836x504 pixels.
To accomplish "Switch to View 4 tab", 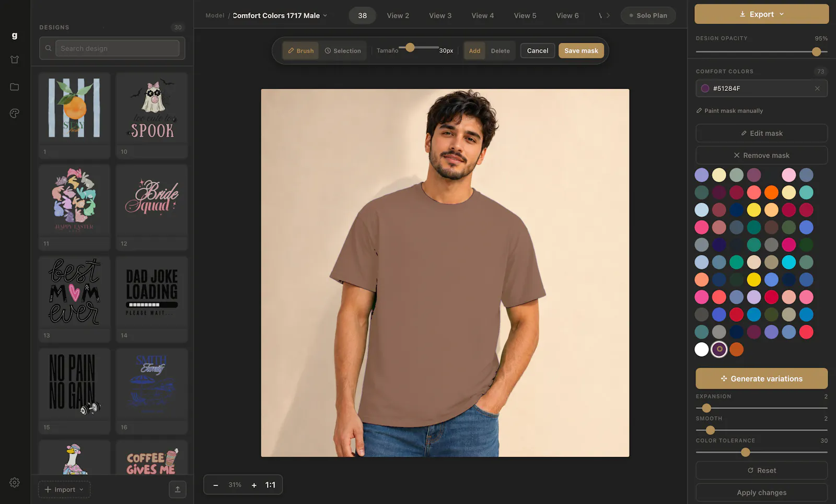I will 483,16.
